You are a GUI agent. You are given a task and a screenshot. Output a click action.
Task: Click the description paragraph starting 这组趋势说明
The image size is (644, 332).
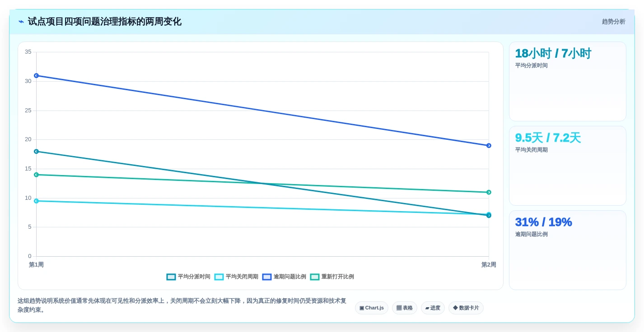click(x=182, y=305)
